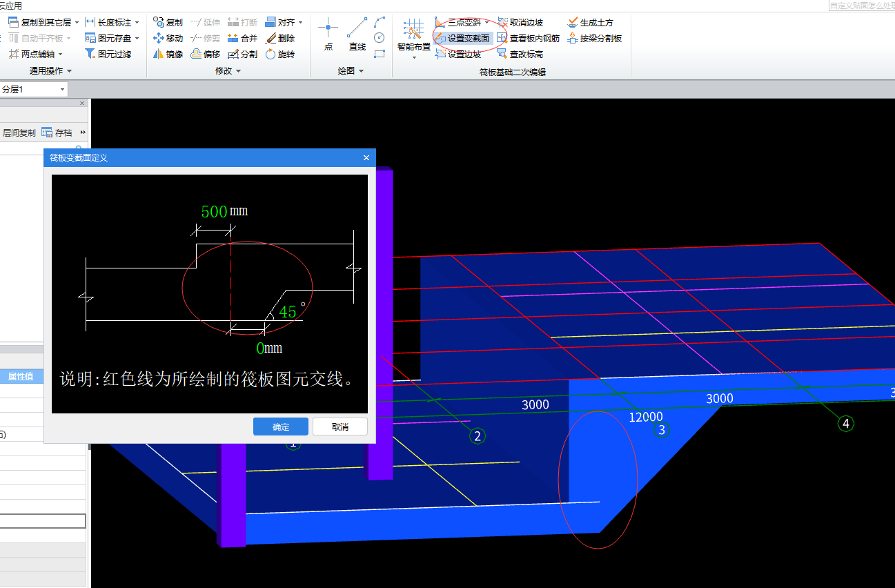
Task: Select the 镜像 mirror tool
Action: (168, 54)
